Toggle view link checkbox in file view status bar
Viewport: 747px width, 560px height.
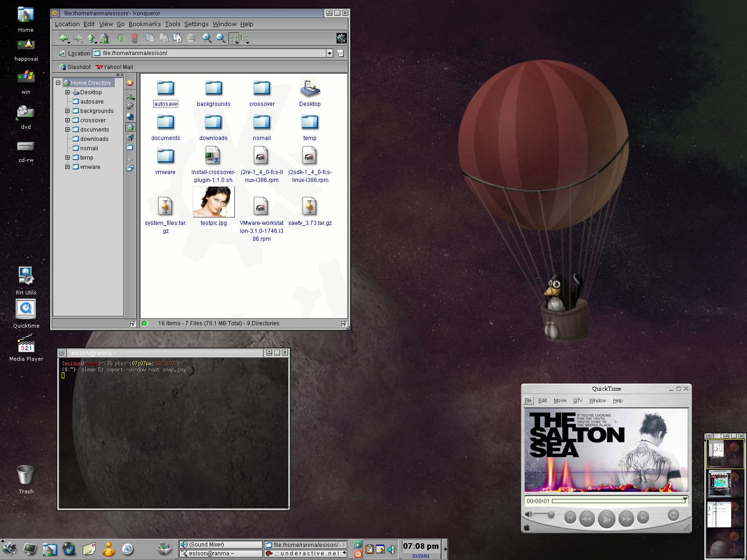point(344,323)
